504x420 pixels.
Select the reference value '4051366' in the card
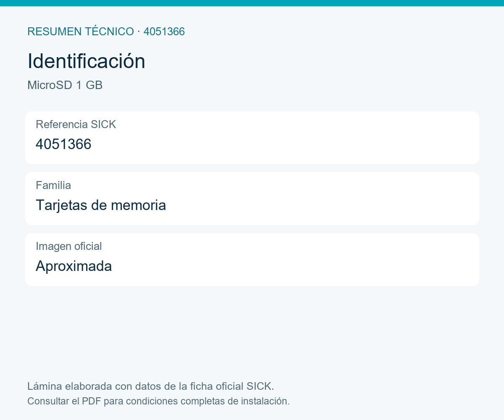coord(63,144)
